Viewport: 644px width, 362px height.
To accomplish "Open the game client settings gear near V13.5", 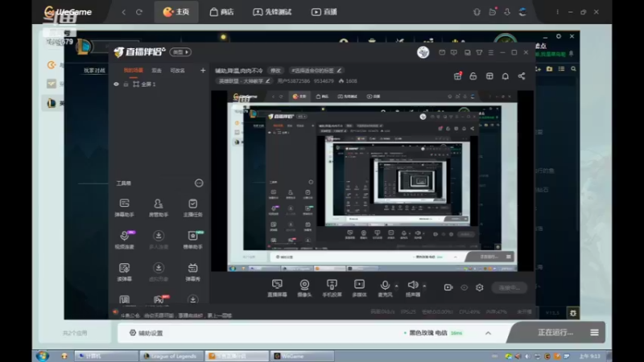I will (x=573, y=313).
